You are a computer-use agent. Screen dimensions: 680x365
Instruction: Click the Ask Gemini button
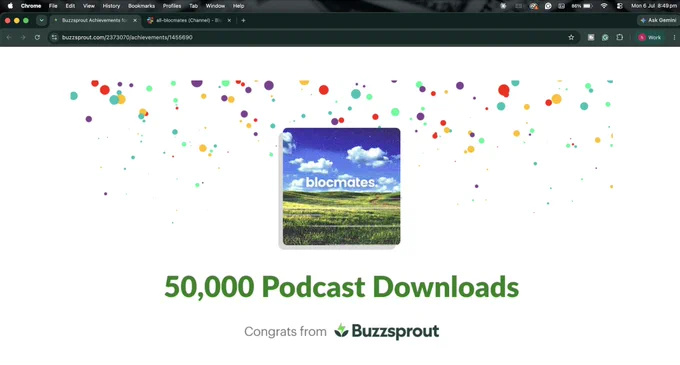[x=658, y=20]
